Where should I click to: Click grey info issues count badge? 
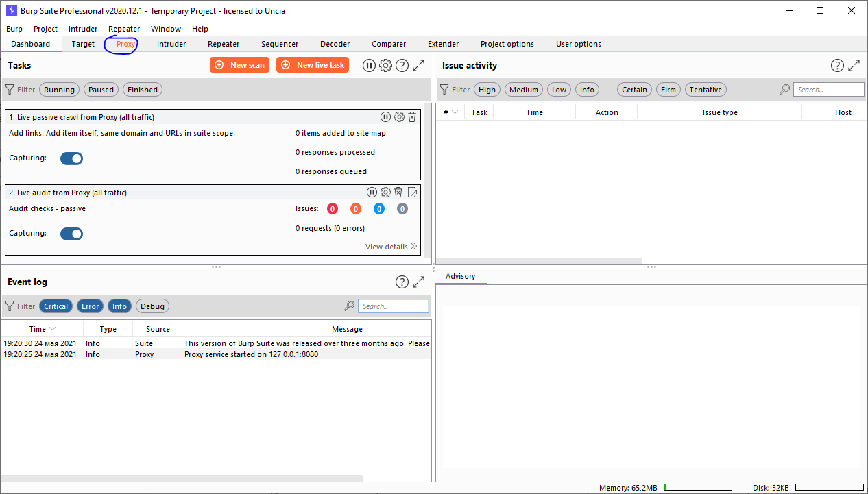click(402, 209)
